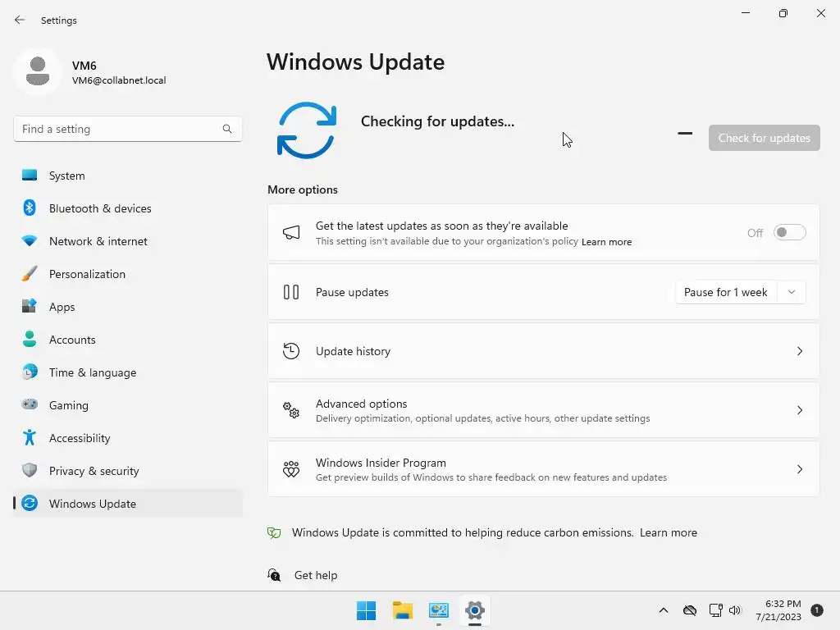Select Windows Update in sidebar
This screenshot has height=630, width=840.
click(127, 503)
